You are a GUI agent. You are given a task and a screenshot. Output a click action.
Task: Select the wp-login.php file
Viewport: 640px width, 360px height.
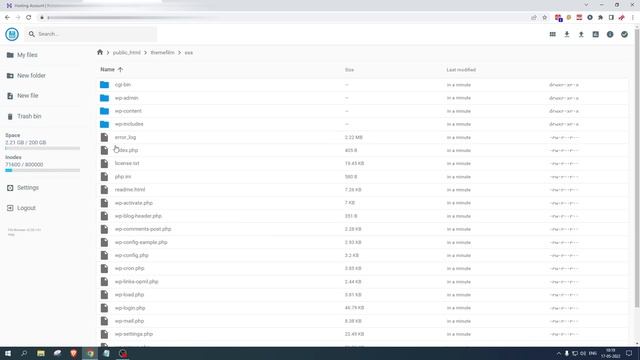(362, 308)
